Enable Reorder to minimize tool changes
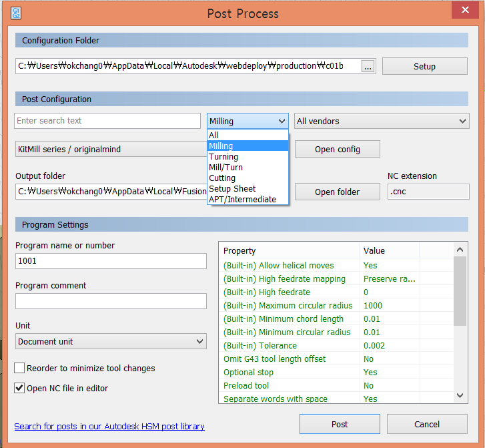485x448 pixels. pyautogui.click(x=19, y=368)
